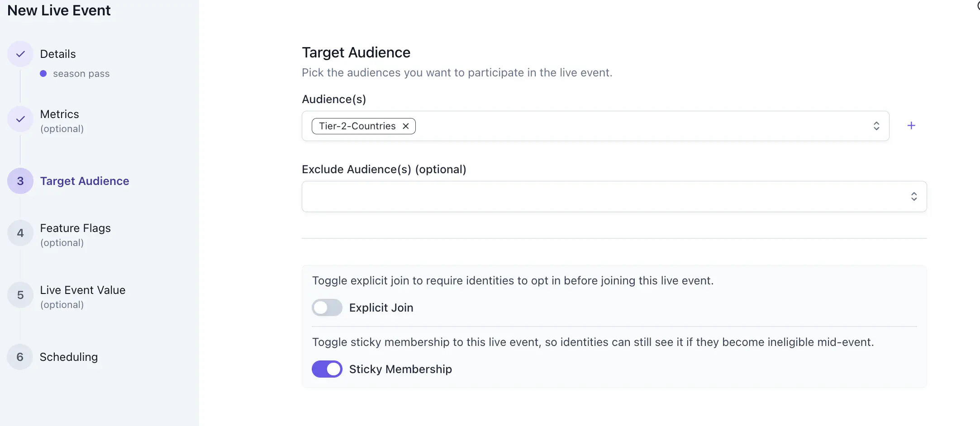Click the purple dot next to season pass

43,73
